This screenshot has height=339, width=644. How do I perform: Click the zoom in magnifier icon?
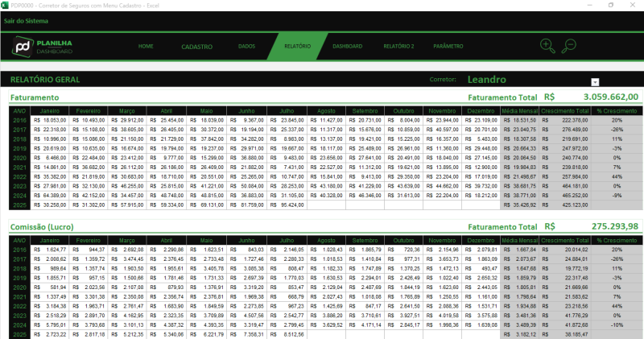(x=547, y=46)
